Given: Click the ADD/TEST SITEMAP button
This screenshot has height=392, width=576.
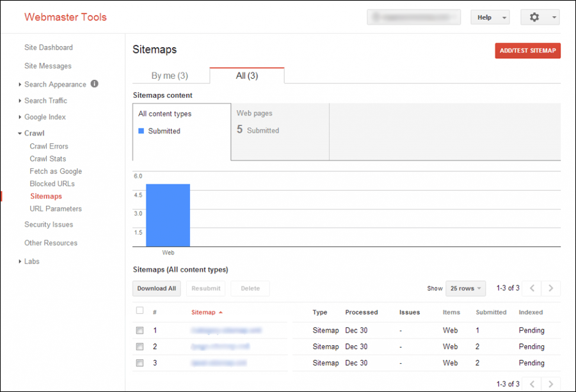Looking at the screenshot, I should pos(527,50).
